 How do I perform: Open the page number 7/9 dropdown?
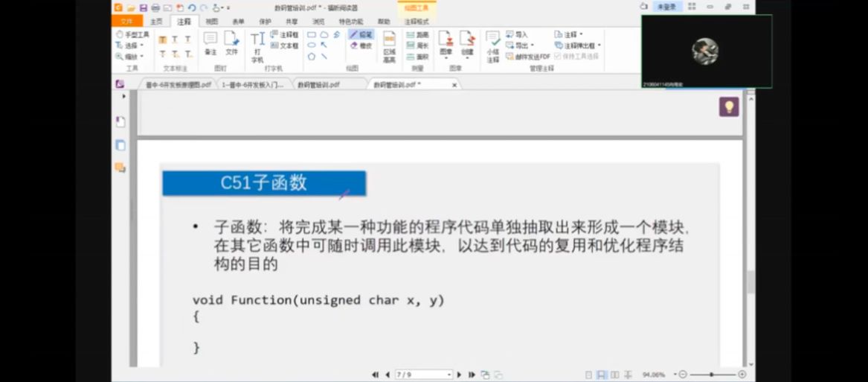[449, 375]
